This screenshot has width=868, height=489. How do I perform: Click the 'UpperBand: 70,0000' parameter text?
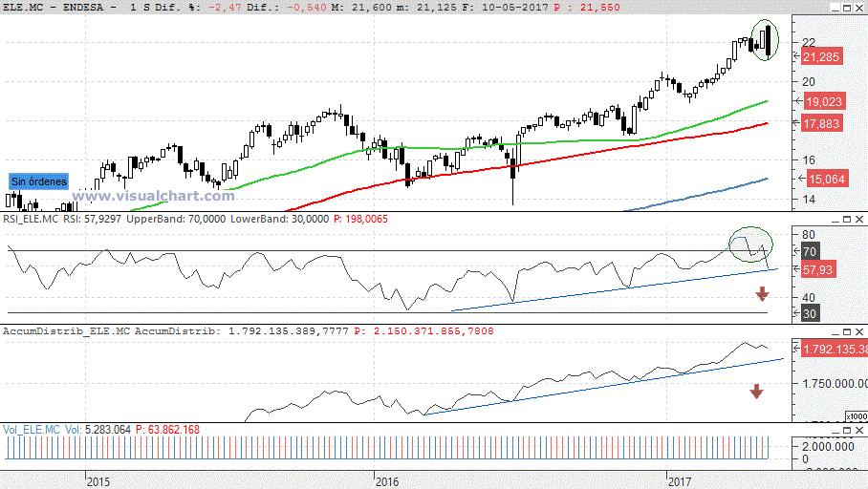click(176, 219)
